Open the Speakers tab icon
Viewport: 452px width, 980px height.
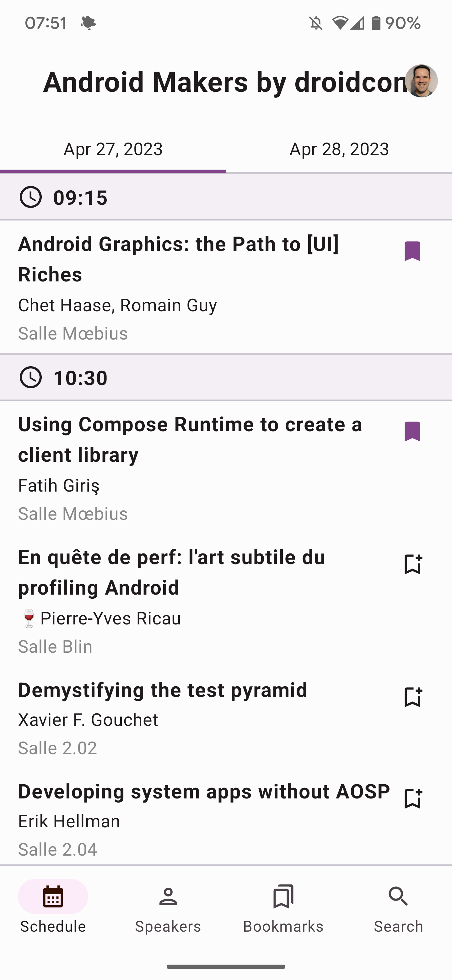(168, 896)
